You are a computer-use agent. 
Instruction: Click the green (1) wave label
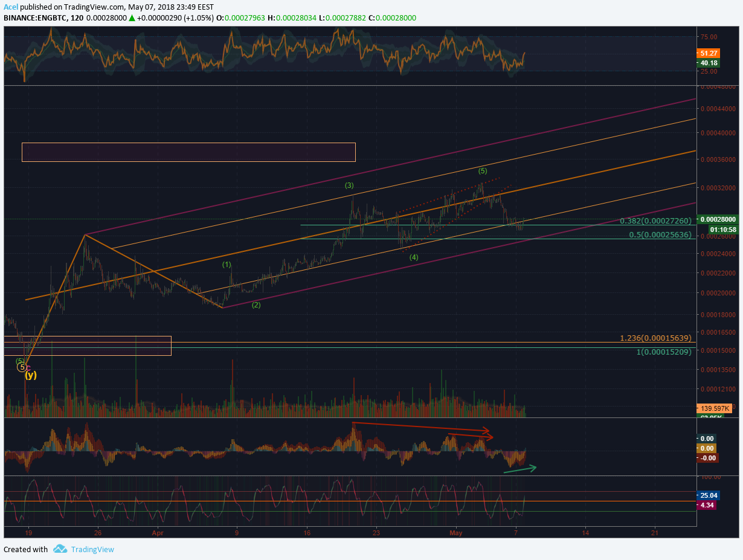(x=227, y=265)
